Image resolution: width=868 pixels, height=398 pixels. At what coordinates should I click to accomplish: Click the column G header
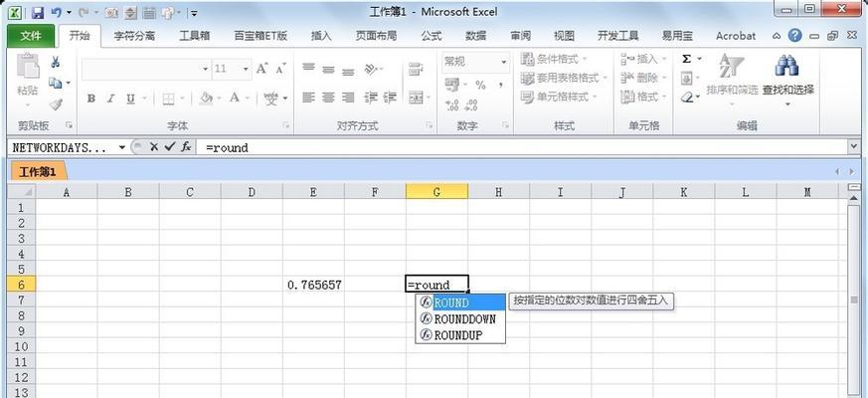click(436, 192)
